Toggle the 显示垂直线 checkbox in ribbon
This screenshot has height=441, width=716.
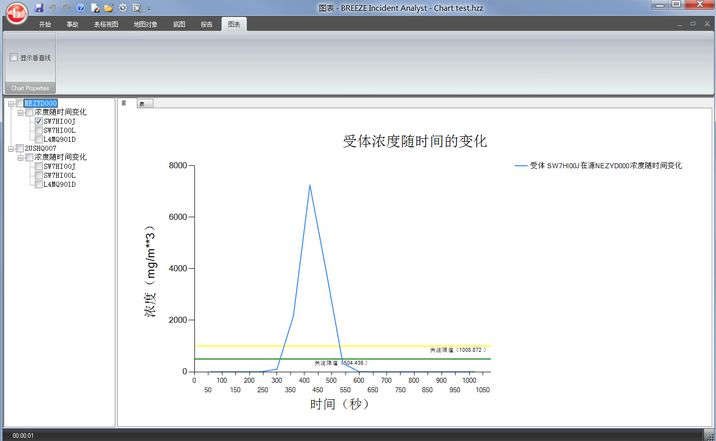[x=14, y=58]
